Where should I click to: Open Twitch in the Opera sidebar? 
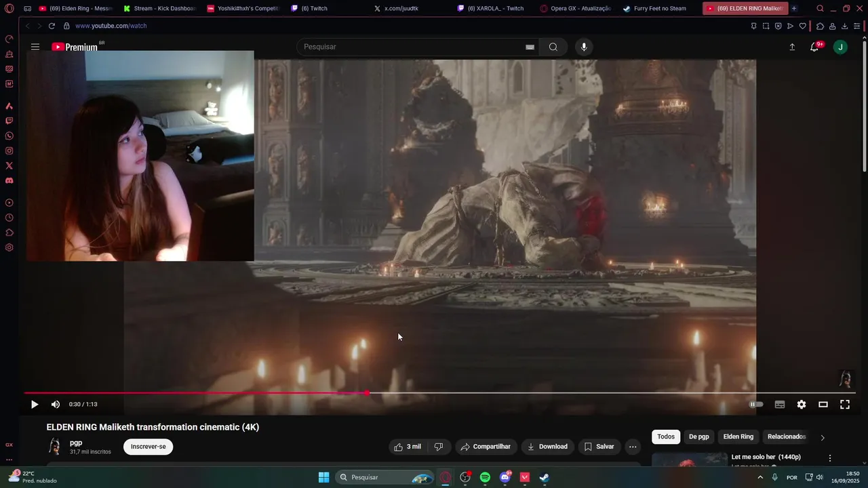tap(9, 121)
